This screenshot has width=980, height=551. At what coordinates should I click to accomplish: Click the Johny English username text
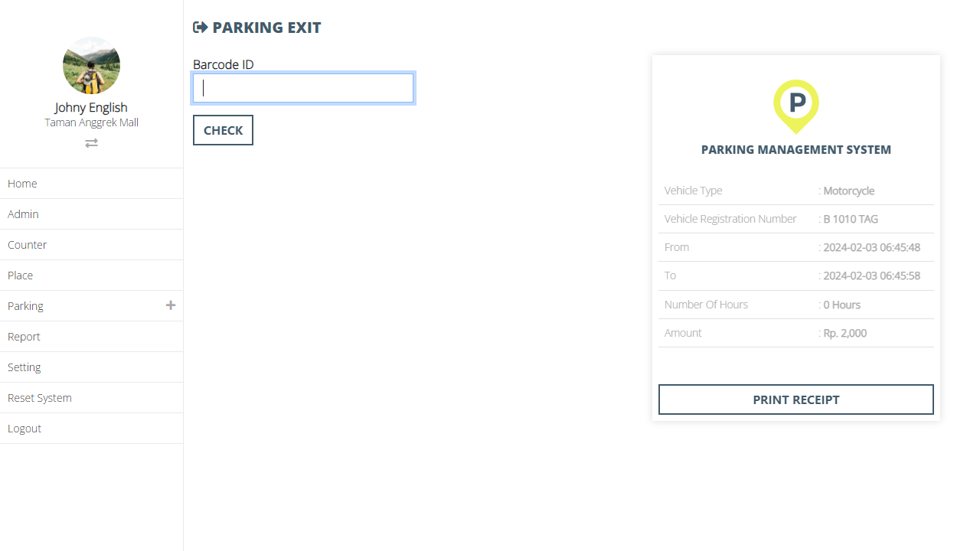click(91, 107)
